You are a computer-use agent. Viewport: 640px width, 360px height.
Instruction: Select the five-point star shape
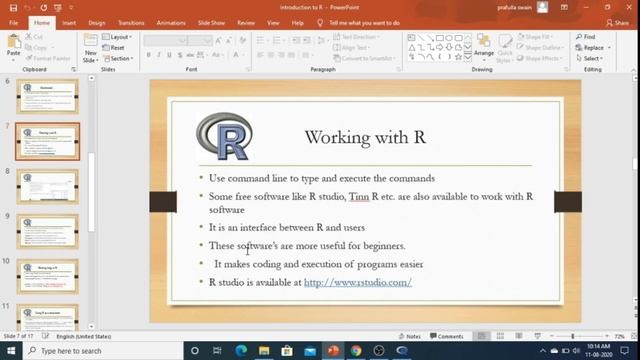pyautogui.click(x=458, y=57)
